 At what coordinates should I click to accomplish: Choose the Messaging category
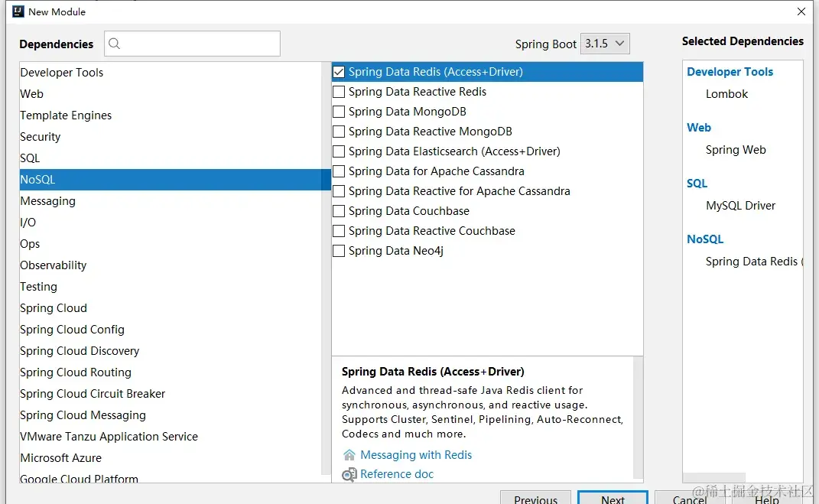48,201
